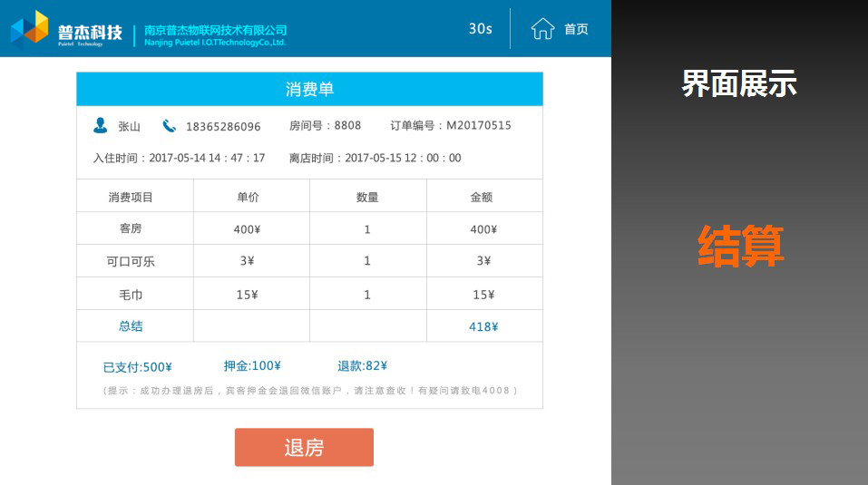Click the 数量 column header

[x=367, y=197]
